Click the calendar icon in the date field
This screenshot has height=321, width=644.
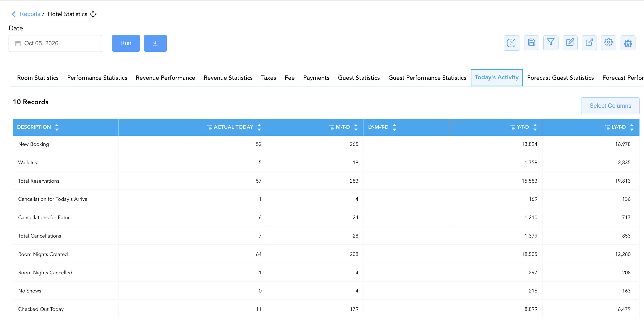click(18, 43)
